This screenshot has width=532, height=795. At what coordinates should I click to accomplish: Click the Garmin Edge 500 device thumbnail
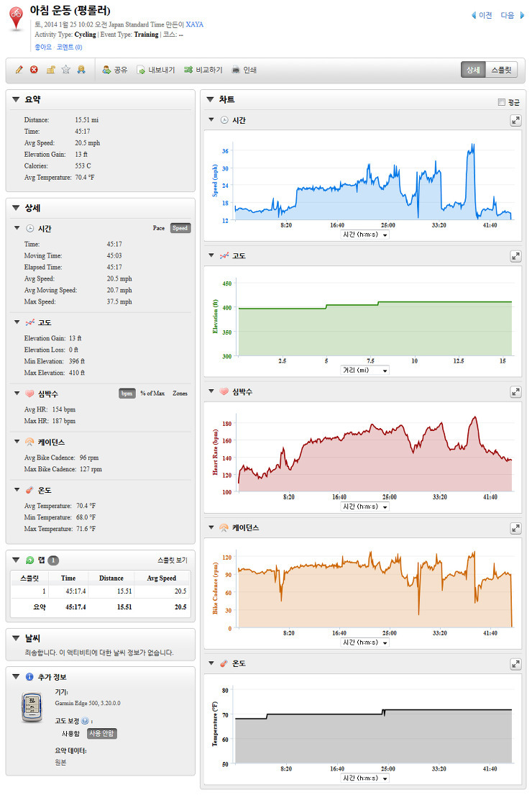pyautogui.click(x=32, y=707)
